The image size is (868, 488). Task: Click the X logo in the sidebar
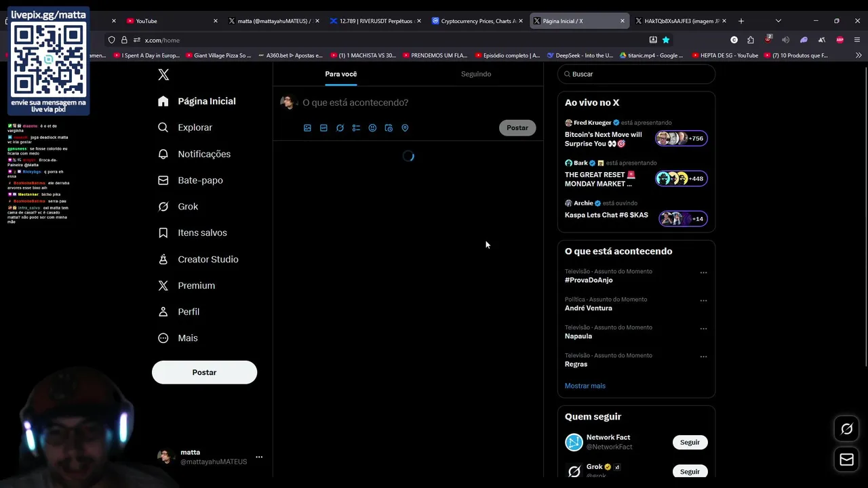coord(163,75)
